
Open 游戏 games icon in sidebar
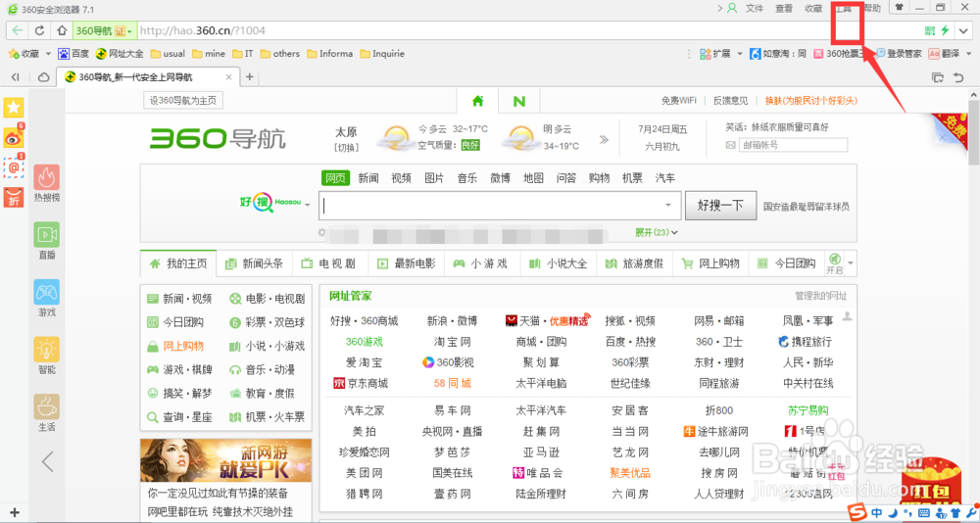click(x=47, y=298)
